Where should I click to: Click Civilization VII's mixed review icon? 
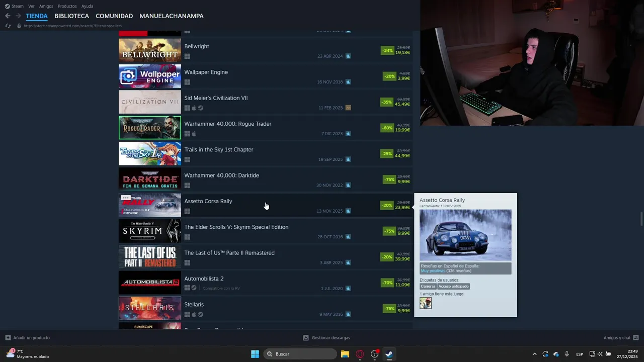(348, 108)
